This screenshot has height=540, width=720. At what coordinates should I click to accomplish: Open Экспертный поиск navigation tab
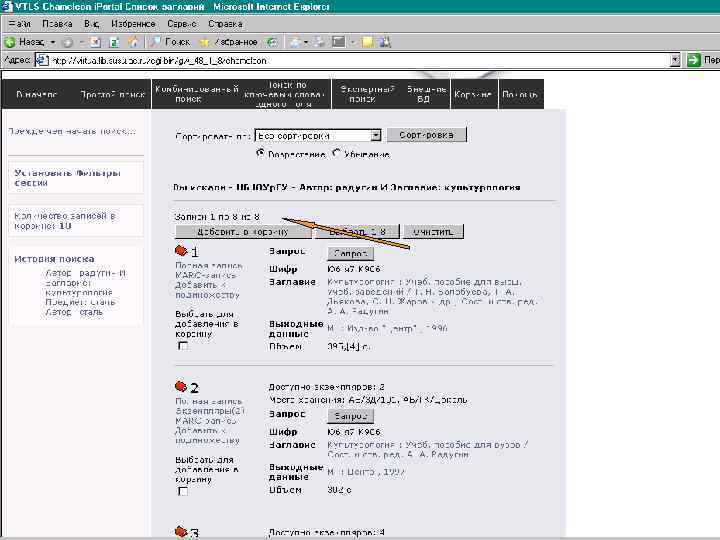tap(367, 94)
